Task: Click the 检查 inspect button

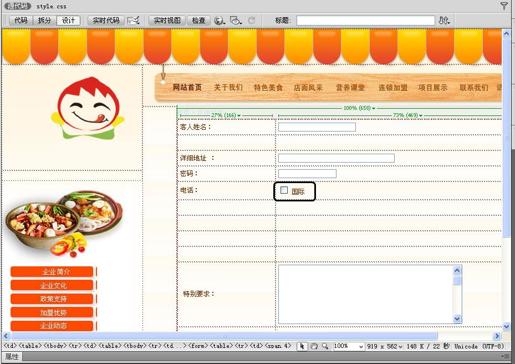Action: click(x=199, y=21)
